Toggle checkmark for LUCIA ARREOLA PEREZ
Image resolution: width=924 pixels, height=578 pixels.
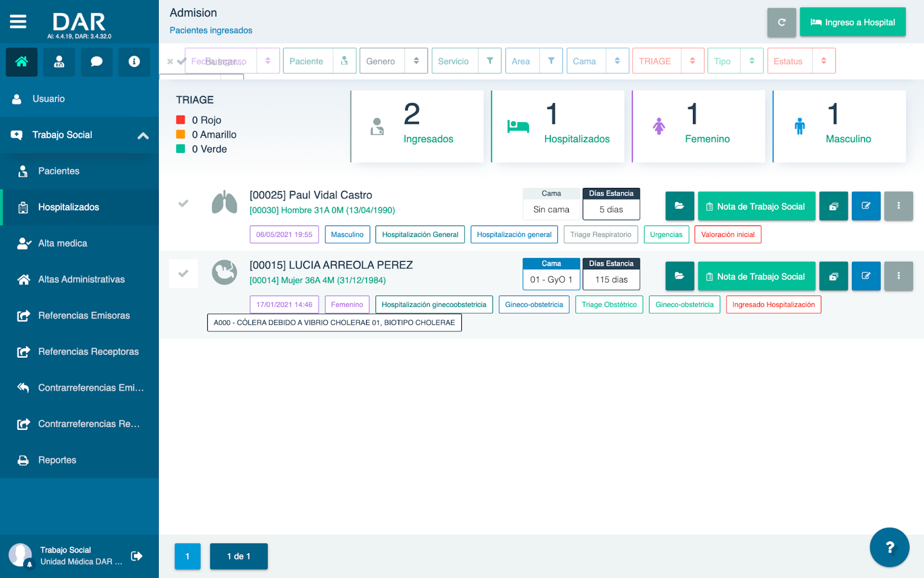coord(183,273)
